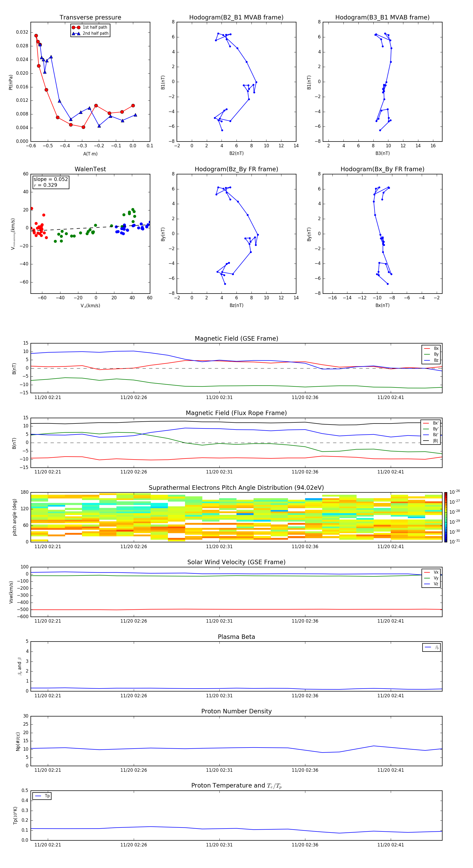Image resolution: width=473 pixels, height=868 pixels.
Task: Click the 'Tp(10^6K)' y-axis label
Action: coord(15,816)
